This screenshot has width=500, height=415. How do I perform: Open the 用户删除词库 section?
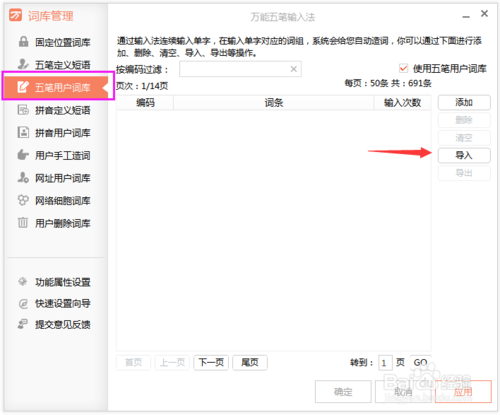point(55,223)
